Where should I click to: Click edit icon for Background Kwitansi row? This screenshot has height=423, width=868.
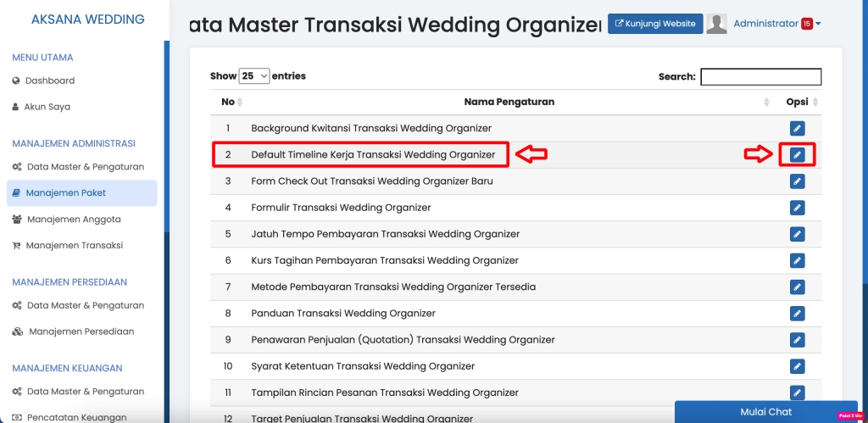pos(797,128)
